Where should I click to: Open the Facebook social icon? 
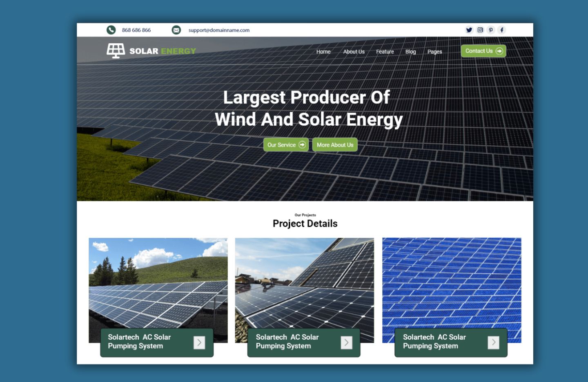(502, 30)
